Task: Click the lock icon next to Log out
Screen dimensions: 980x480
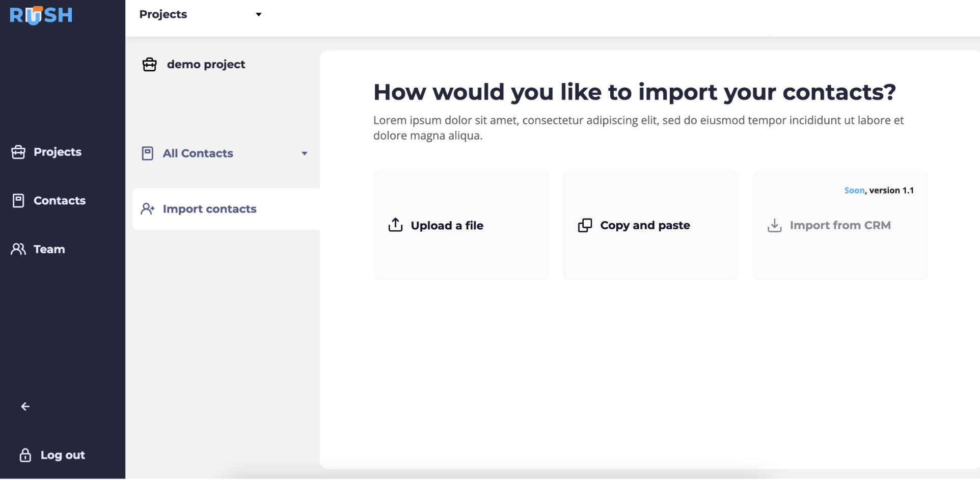Action: pos(24,455)
